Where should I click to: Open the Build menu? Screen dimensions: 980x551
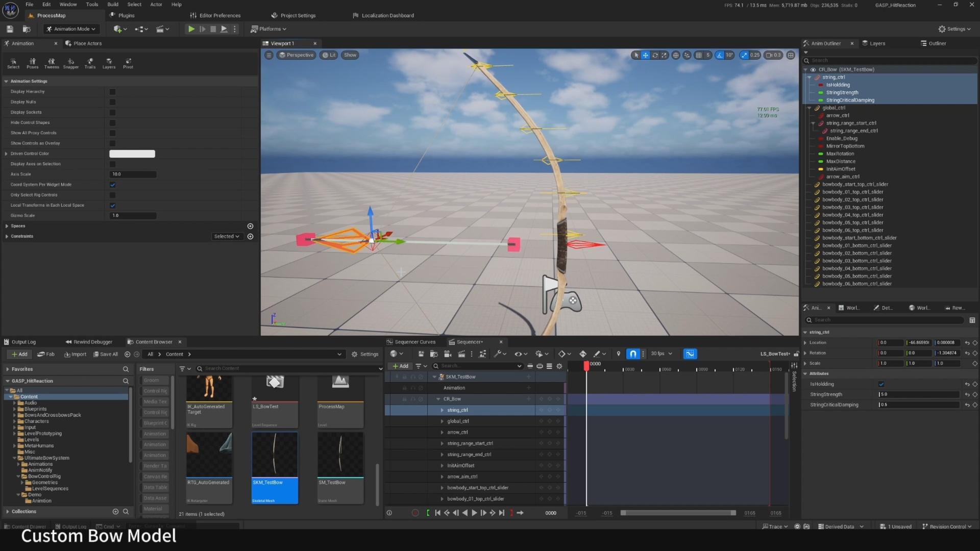[x=113, y=4]
